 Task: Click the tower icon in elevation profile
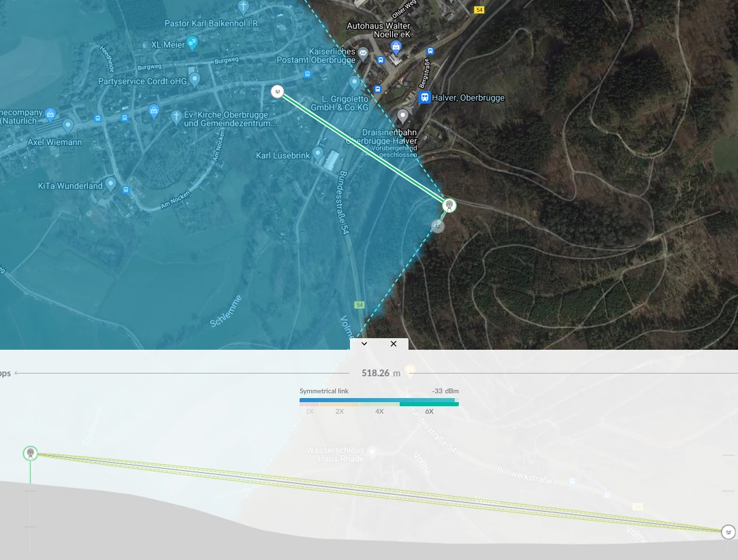point(31,453)
